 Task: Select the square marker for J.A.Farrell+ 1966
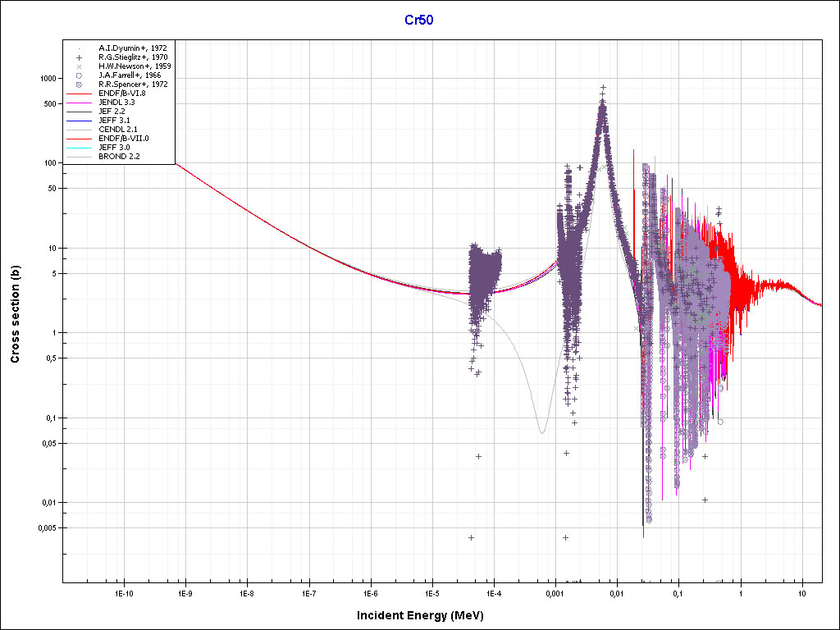(x=79, y=75)
